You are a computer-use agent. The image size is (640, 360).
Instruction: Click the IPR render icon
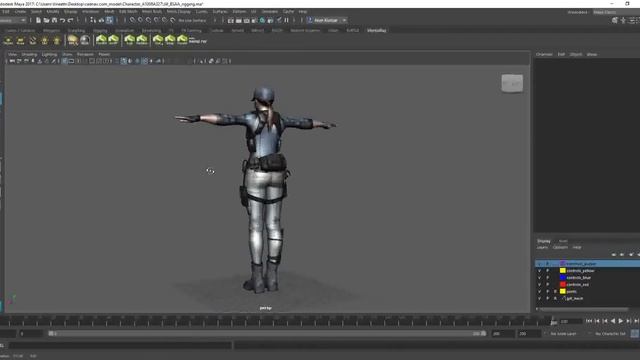[247, 20]
